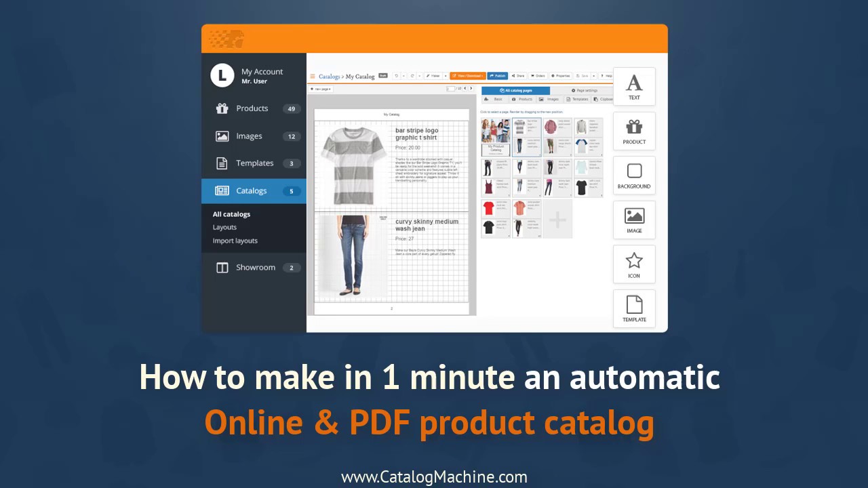Open the View / Download dropdown

pos(468,76)
